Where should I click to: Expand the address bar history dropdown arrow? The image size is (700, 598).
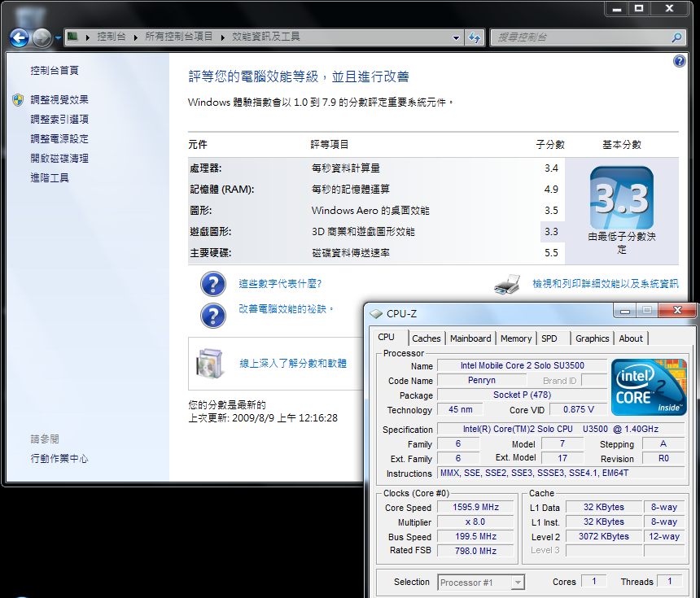pyautogui.click(x=456, y=37)
